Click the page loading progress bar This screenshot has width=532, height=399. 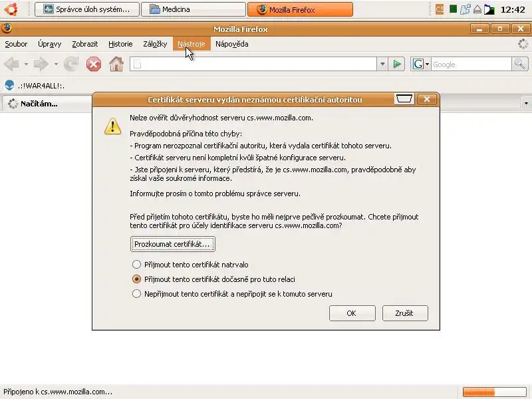pyautogui.click(x=495, y=392)
